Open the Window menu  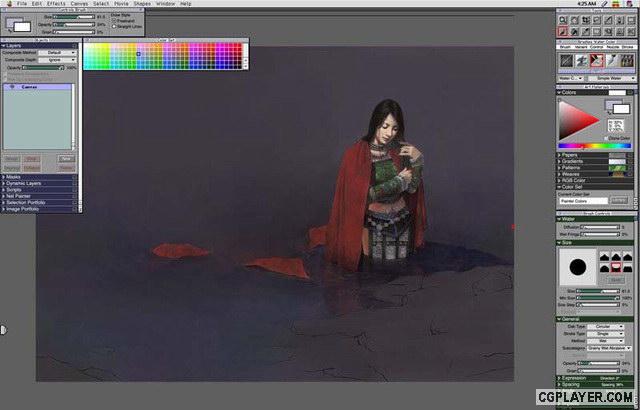[x=165, y=3]
